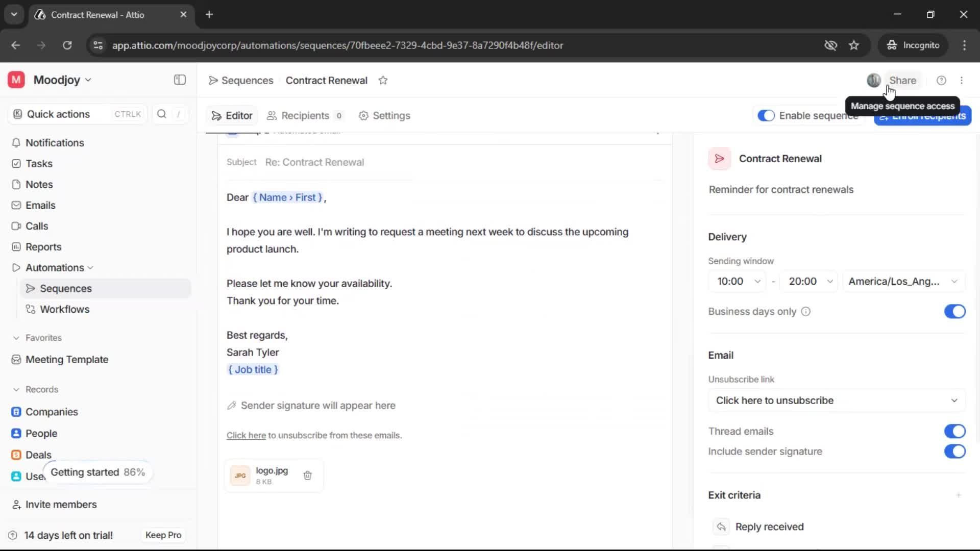Viewport: 980px width, 551px height.
Task: Toggle Business days only switch
Action: (954, 312)
